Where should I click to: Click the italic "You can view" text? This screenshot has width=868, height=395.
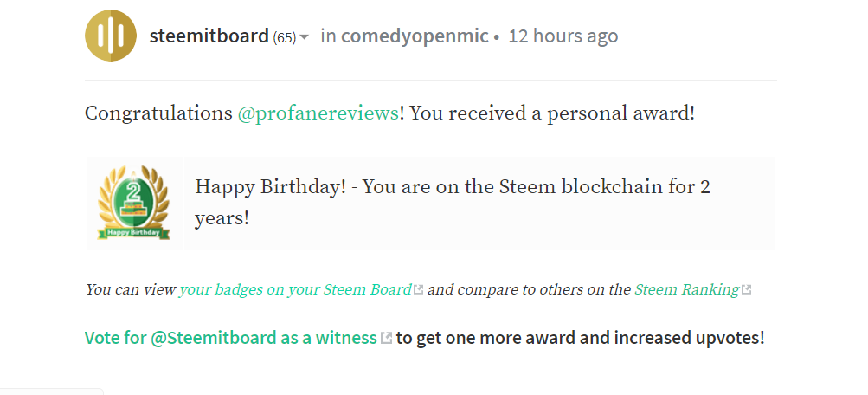click(x=130, y=290)
